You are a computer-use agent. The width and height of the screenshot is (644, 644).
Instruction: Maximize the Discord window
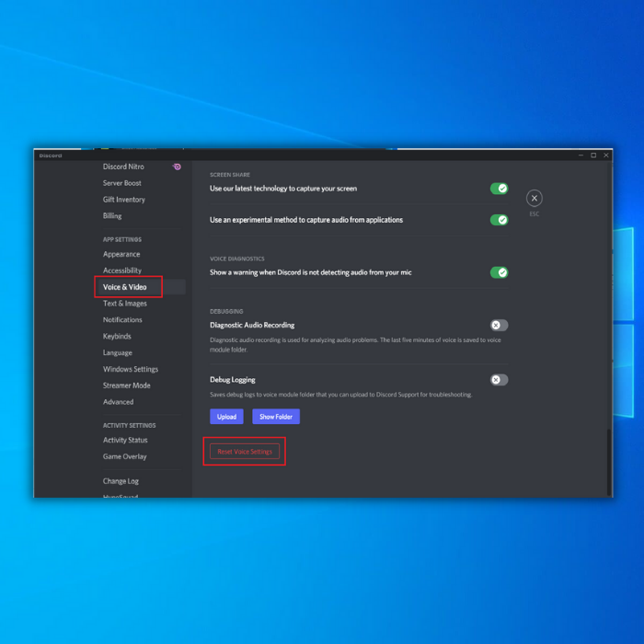pos(593,155)
